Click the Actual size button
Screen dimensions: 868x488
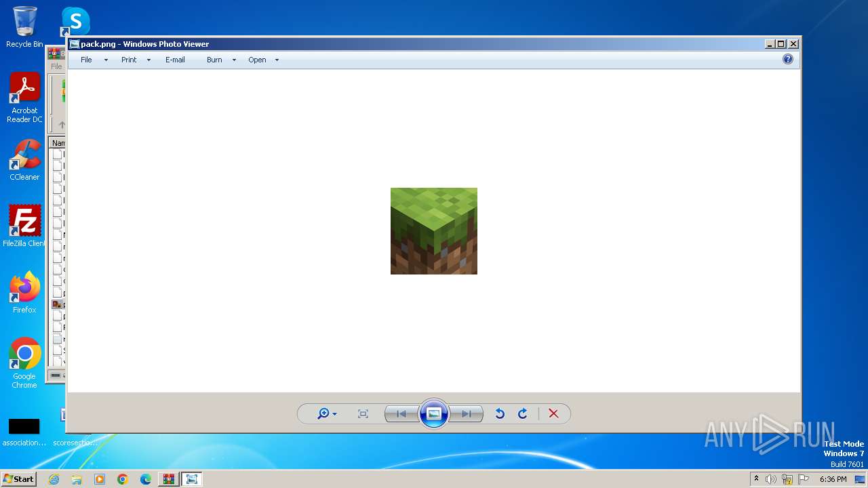363,414
